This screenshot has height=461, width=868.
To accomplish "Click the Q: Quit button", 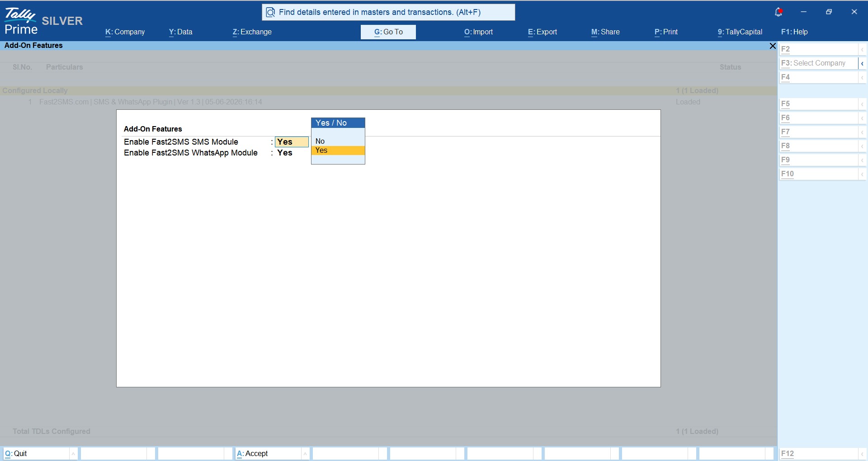I will (36, 454).
